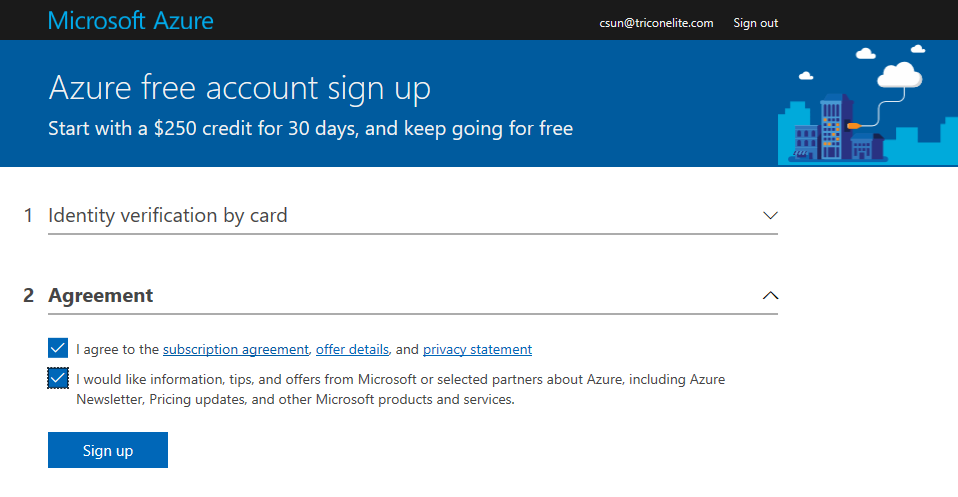Click the Sign up button
Image resolution: width=958 pixels, height=497 pixels.
(x=108, y=450)
